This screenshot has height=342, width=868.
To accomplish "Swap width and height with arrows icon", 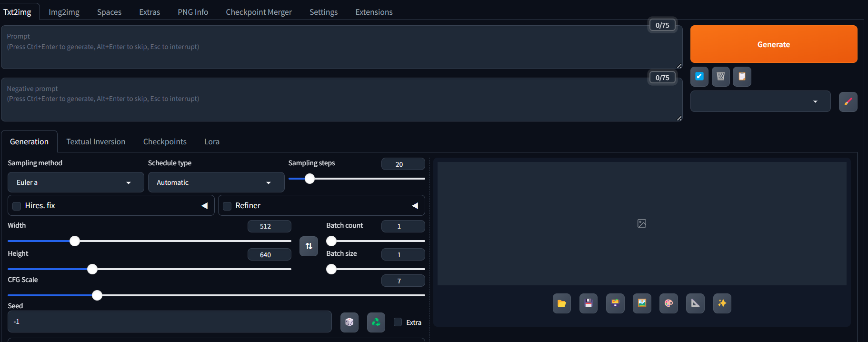I will tap(309, 246).
